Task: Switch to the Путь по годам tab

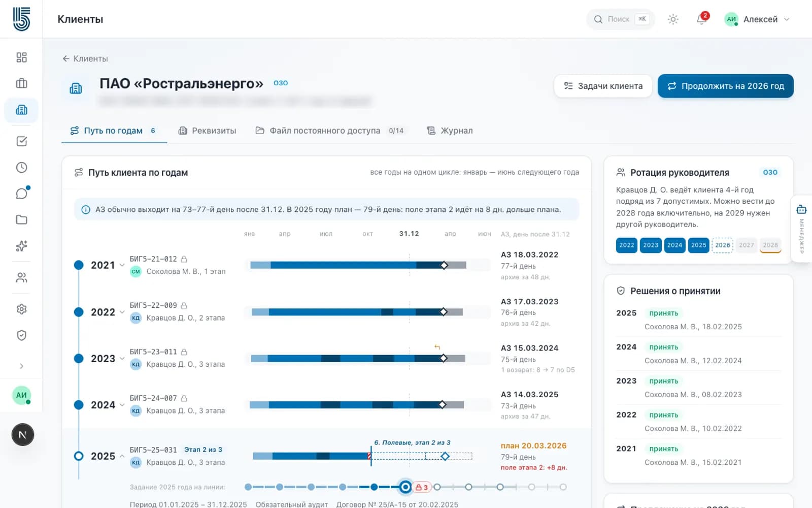Action: (x=114, y=131)
